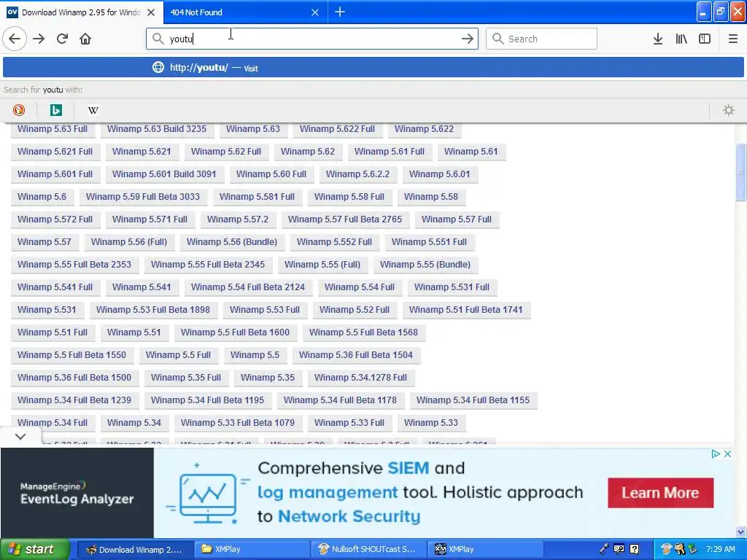Screen dimensions: 747x560
Task: Open Winamp 5.6.2.2 link
Action: 357,174
